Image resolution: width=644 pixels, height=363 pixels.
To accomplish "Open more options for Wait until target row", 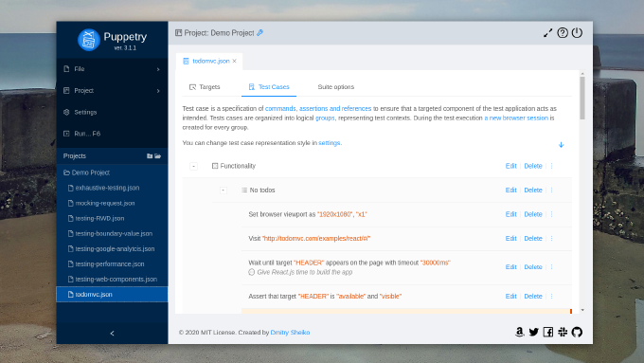I will pyautogui.click(x=551, y=267).
